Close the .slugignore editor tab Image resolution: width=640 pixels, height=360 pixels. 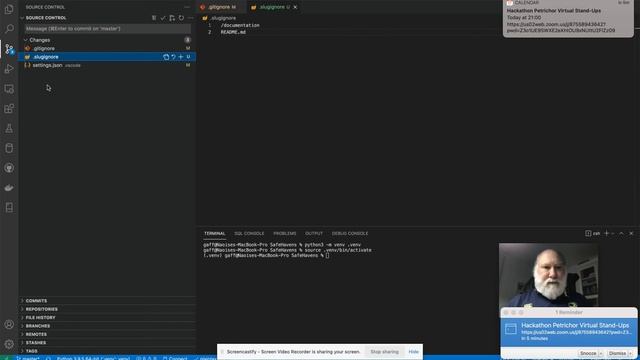[295, 7]
